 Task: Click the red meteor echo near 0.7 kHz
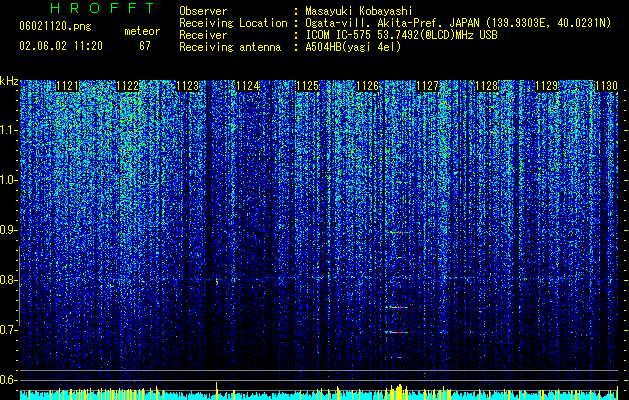396,332
